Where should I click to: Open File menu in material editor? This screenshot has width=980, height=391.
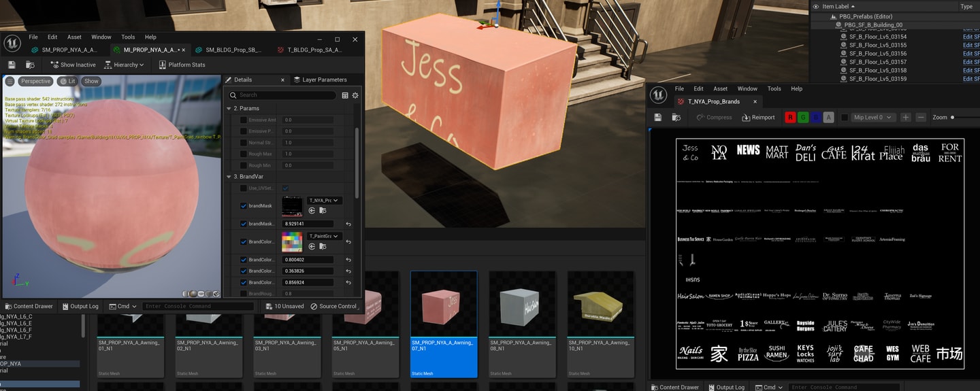click(x=33, y=37)
